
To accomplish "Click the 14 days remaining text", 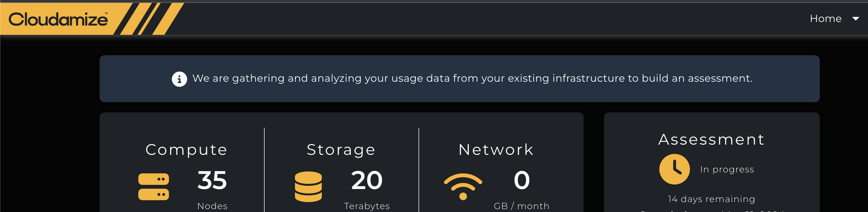I will (711, 199).
